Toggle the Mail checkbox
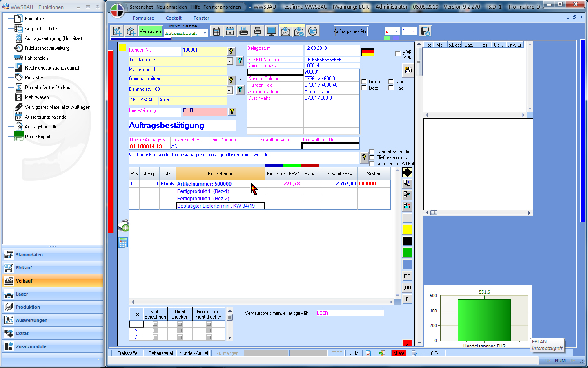This screenshot has height=368, width=588. click(x=391, y=82)
